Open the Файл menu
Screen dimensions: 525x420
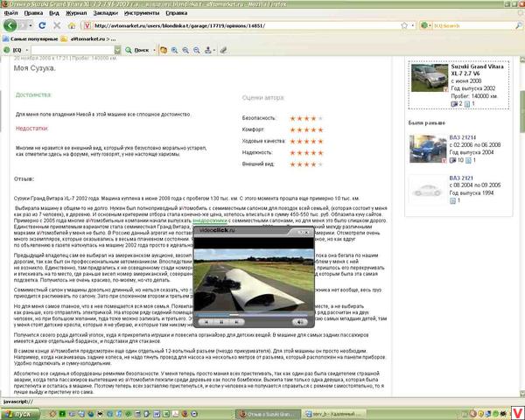pos(11,13)
